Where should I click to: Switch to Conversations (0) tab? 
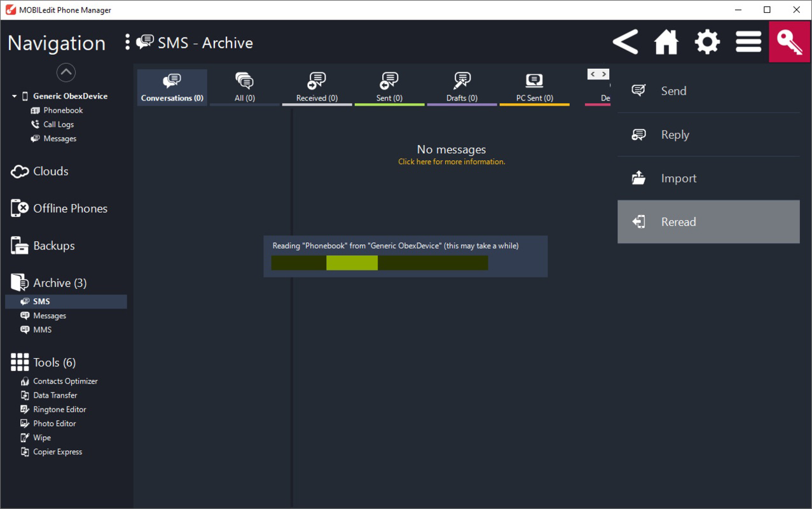[172, 87]
